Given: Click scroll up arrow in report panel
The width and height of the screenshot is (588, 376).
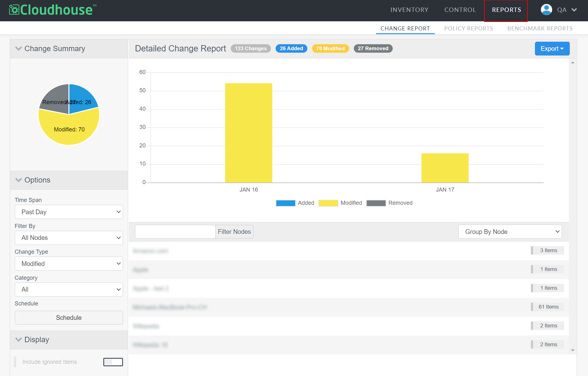Looking at the screenshot, I should 573,63.
